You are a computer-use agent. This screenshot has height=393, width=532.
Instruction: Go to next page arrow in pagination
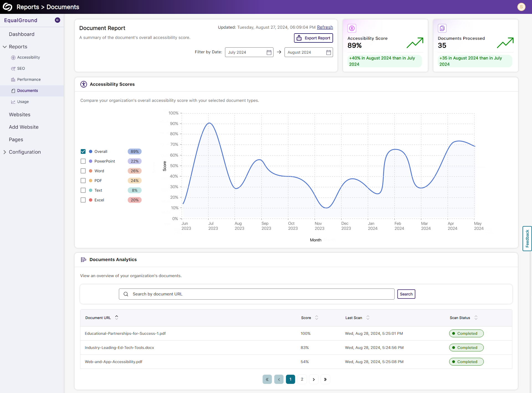(x=314, y=379)
